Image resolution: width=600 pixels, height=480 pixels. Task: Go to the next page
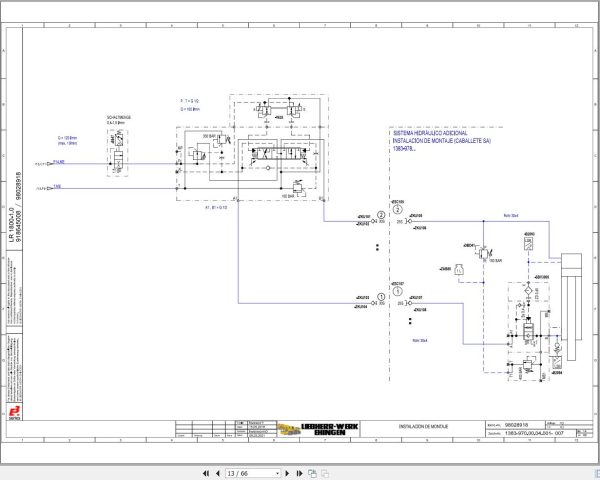pos(287,473)
